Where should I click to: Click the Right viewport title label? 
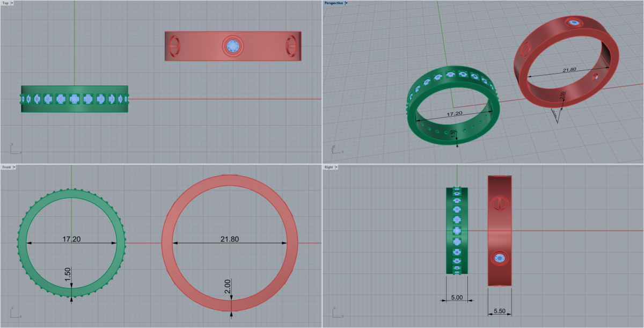click(328, 167)
